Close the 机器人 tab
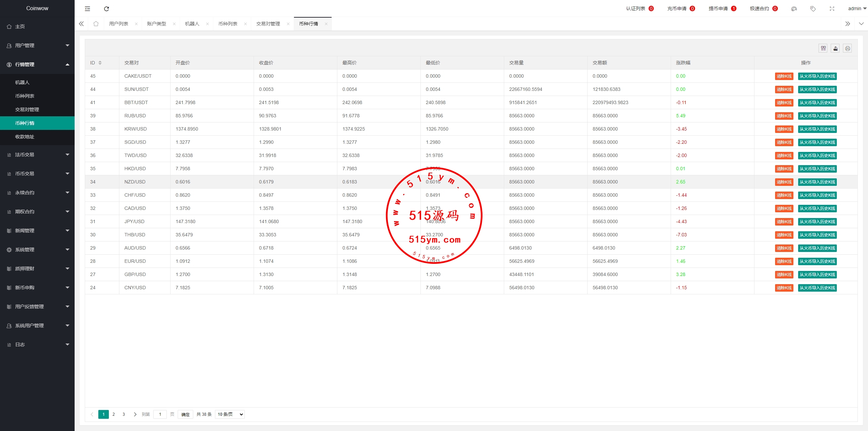Viewport: 868px width, 431px height. click(208, 24)
